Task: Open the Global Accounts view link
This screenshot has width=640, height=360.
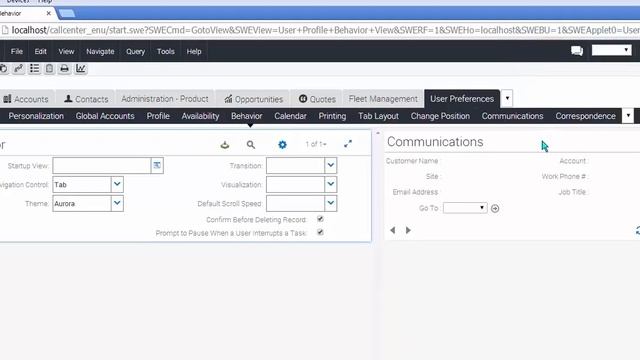Action: [x=105, y=116]
